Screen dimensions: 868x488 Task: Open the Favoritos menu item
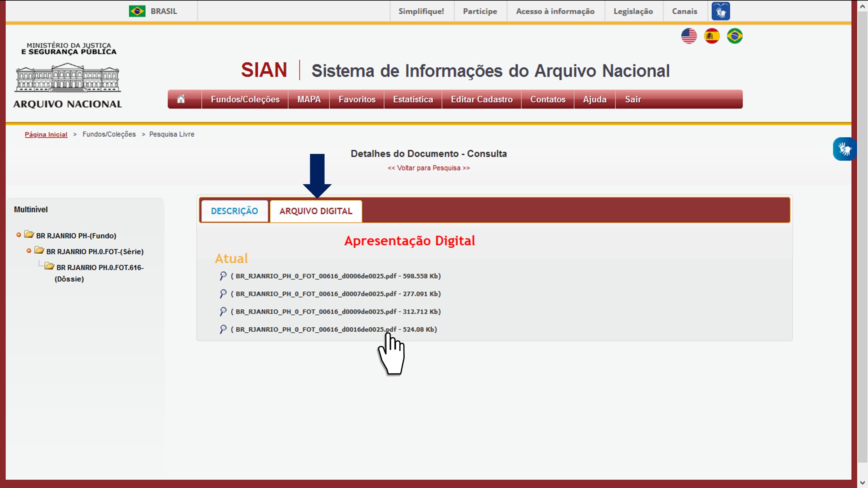356,99
